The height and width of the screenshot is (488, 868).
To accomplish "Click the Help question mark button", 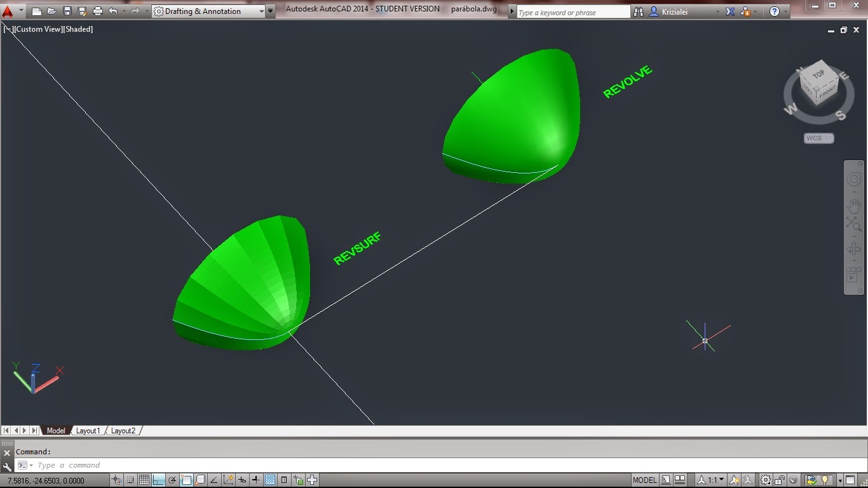I will [x=775, y=11].
